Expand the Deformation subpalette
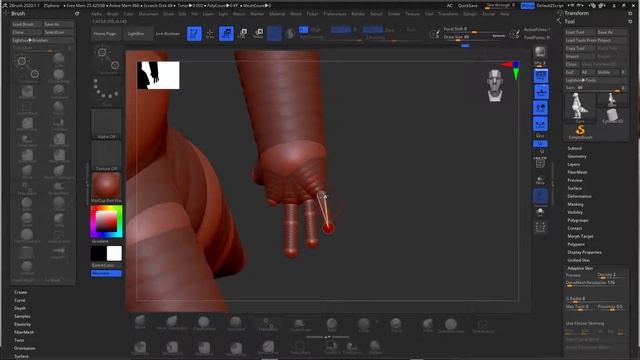This screenshot has height=360, width=640. (x=579, y=196)
